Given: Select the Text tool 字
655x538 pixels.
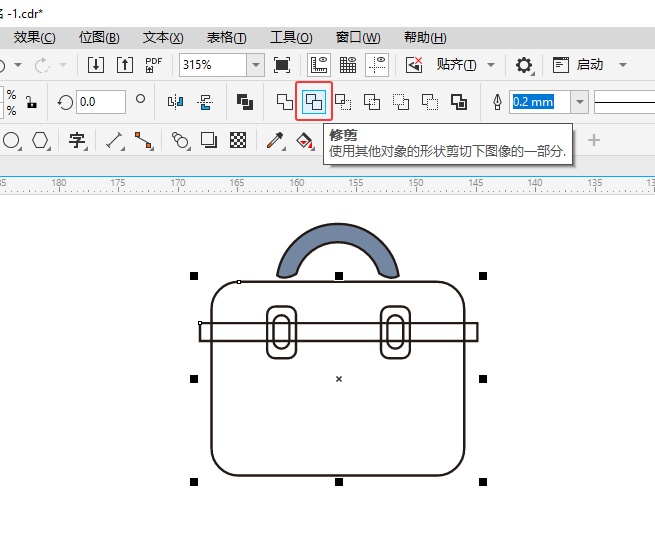Looking at the screenshot, I should pyautogui.click(x=77, y=140).
